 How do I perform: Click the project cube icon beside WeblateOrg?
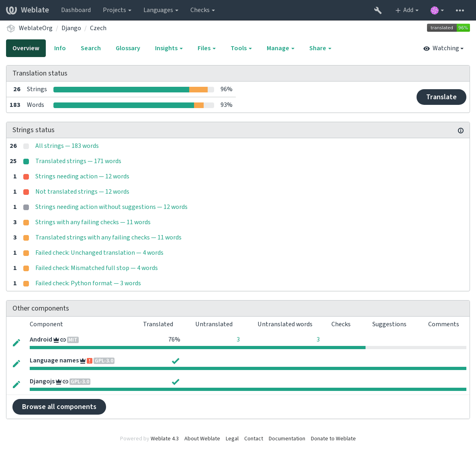tap(11, 28)
